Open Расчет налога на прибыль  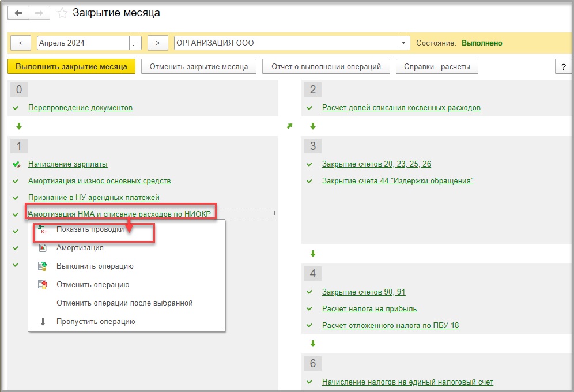pyautogui.click(x=369, y=309)
